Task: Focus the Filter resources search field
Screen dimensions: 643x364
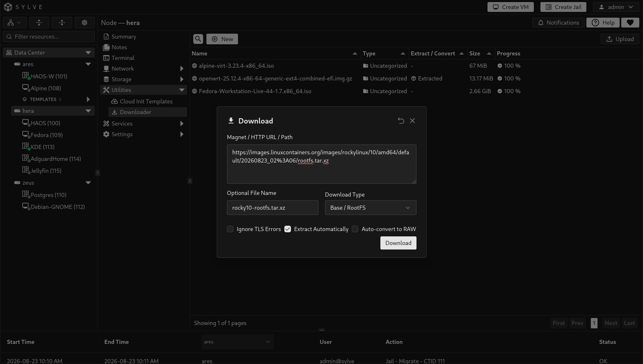Action: (49, 37)
